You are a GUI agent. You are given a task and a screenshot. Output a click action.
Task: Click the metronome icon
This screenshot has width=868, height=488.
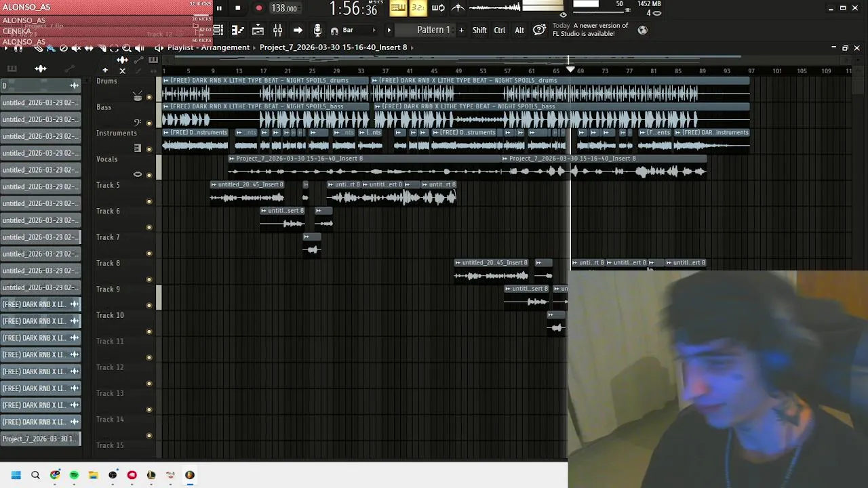click(458, 8)
